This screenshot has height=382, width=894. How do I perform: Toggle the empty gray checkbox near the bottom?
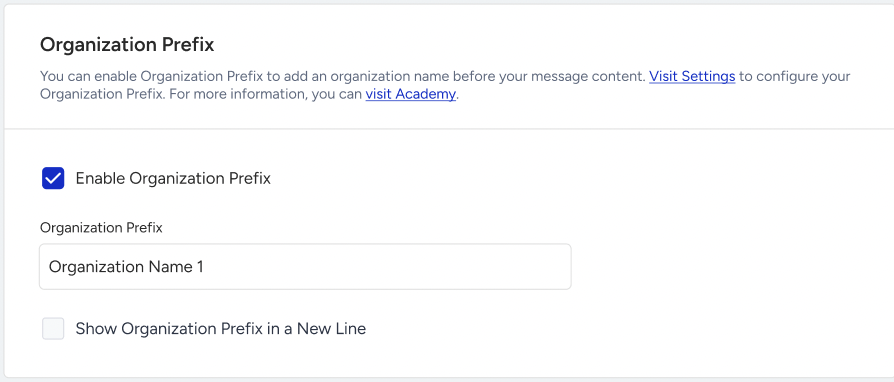(53, 329)
